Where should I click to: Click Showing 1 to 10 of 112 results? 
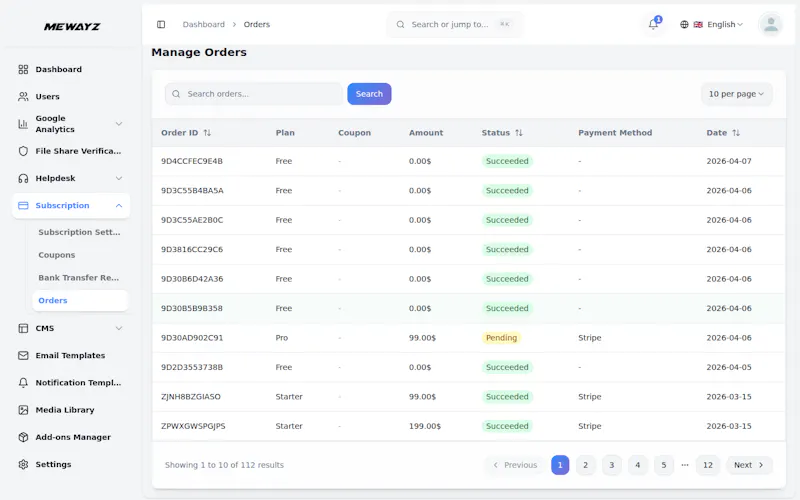click(x=224, y=465)
